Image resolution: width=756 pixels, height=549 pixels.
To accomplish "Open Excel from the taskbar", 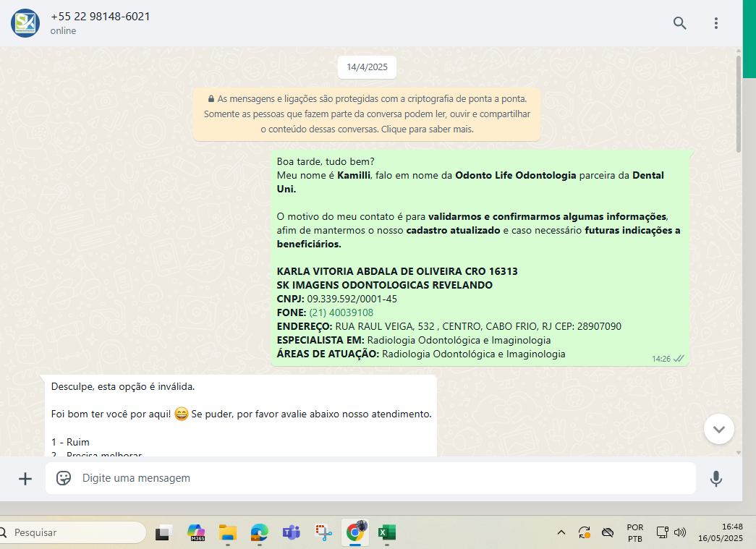I will (386, 532).
